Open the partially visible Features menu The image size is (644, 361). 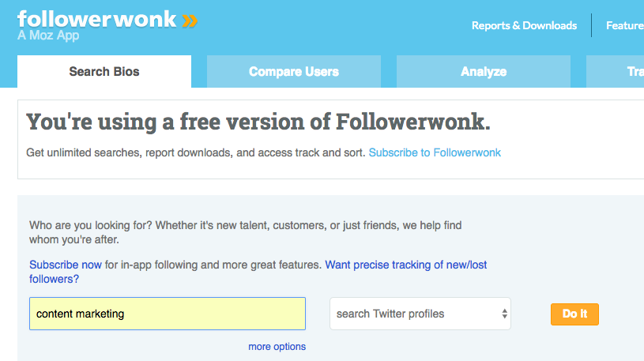tap(624, 25)
